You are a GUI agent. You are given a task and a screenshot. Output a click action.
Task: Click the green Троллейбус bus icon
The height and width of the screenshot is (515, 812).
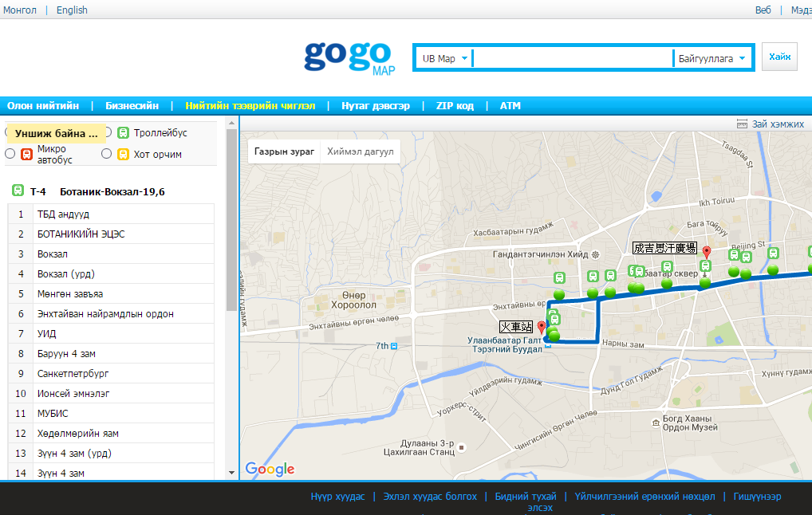tap(124, 133)
